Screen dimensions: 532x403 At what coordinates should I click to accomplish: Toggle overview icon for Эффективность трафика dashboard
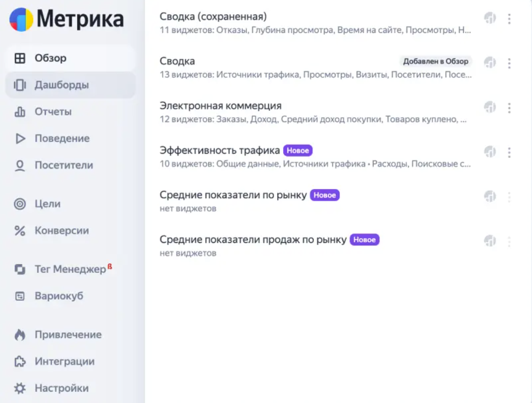[x=490, y=152]
